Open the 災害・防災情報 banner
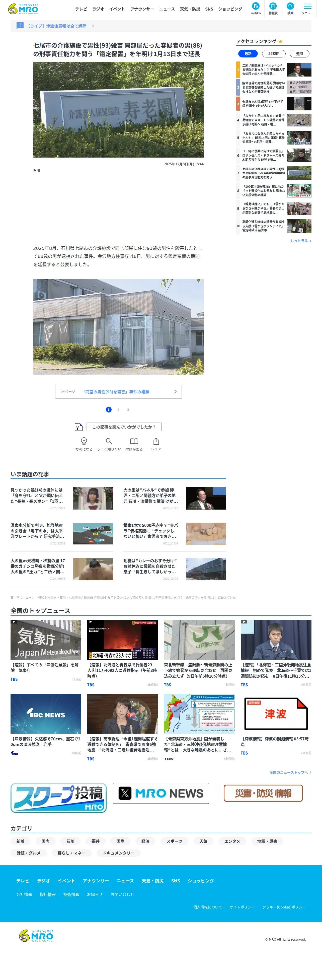 coord(263,793)
